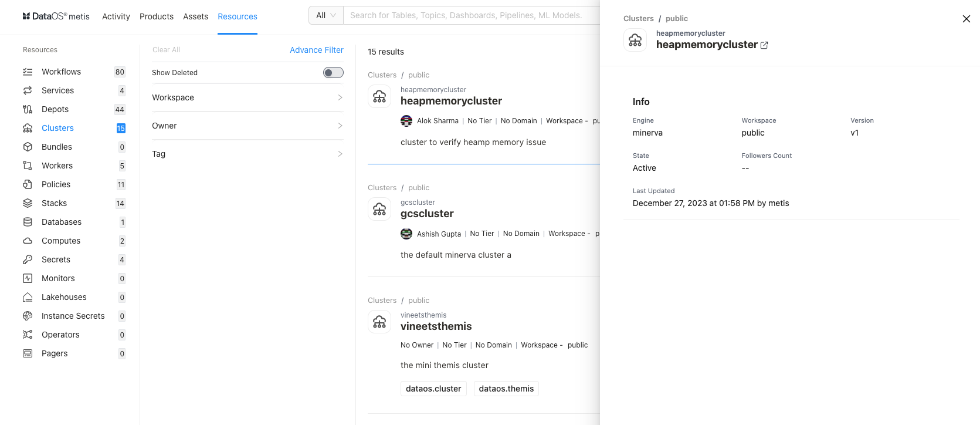Select Policies in resources sidebar
The image size is (980, 425).
(56, 184)
